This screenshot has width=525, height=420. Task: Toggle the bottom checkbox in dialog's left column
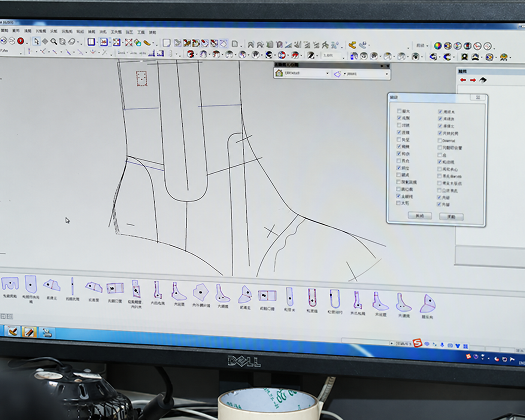coord(398,203)
